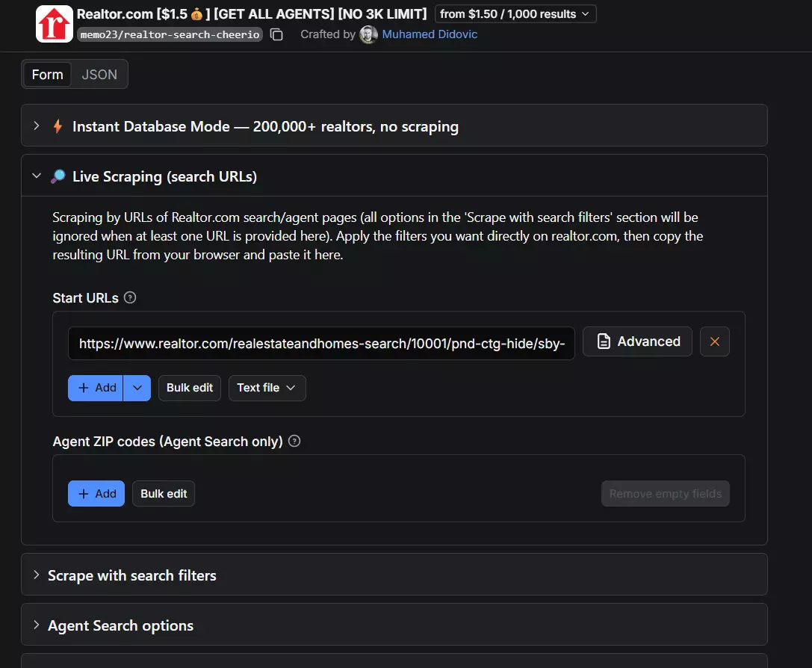Click the lightning bolt Instant Database icon
The height and width of the screenshot is (668, 812).
(x=58, y=126)
